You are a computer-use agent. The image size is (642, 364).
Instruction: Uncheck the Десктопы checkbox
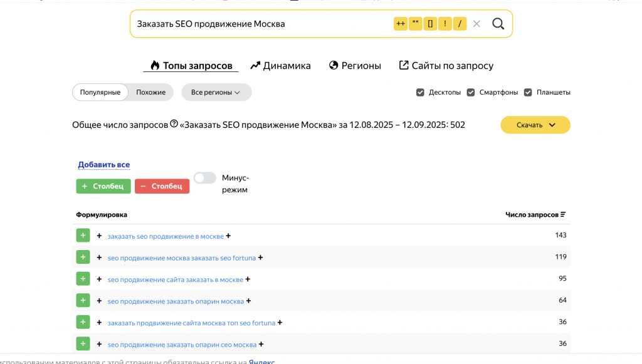[420, 91]
